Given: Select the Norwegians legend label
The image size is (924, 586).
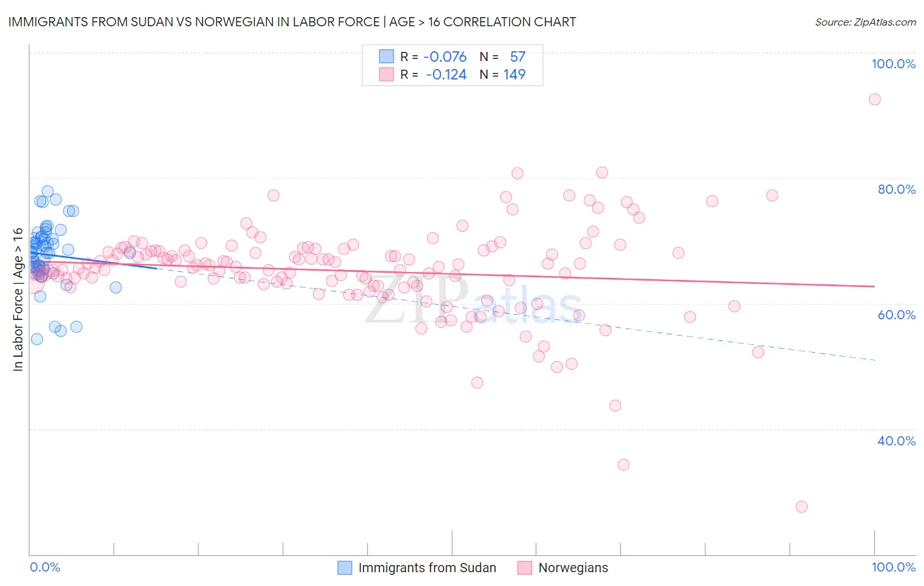Looking at the screenshot, I should pyautogui.click(x=573, y=568).
